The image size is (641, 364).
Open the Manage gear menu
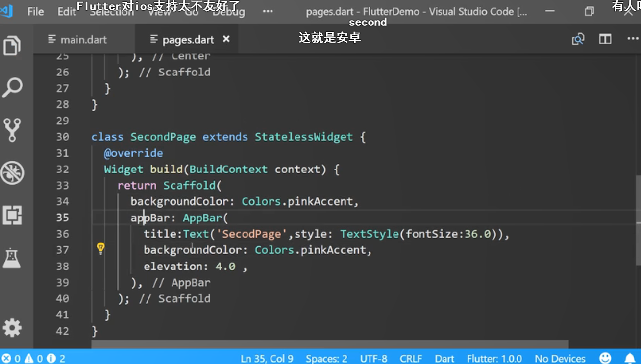click(x=12, y=328)
